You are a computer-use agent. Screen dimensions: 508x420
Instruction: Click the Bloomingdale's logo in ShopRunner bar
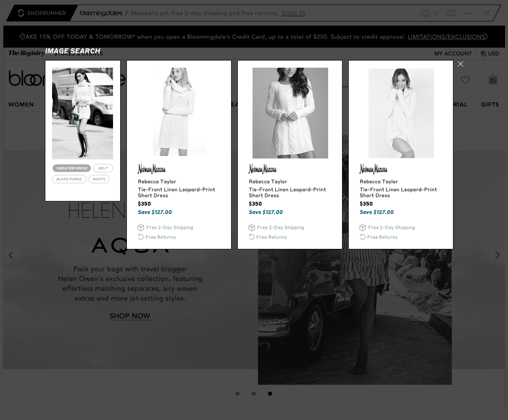tap(101, 13)
